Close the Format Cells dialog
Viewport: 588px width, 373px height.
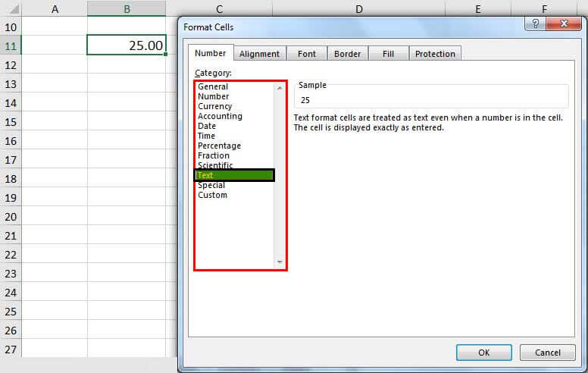[x=564, y=24]
